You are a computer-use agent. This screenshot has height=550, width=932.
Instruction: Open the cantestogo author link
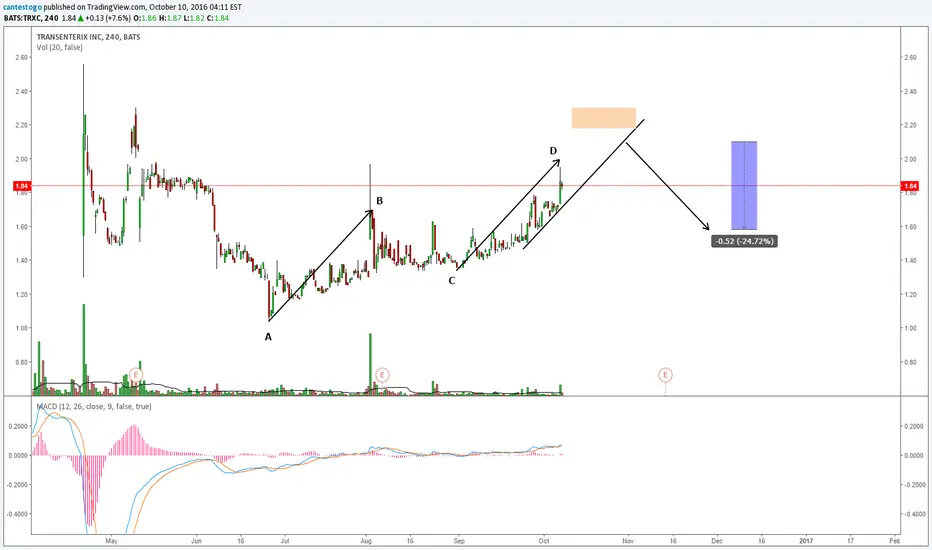click(x=23, y=7)
